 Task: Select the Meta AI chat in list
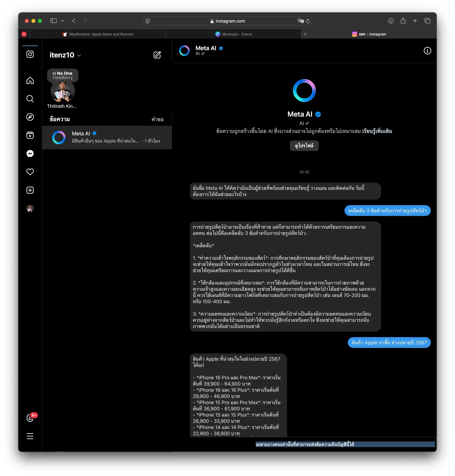(107, 137)
